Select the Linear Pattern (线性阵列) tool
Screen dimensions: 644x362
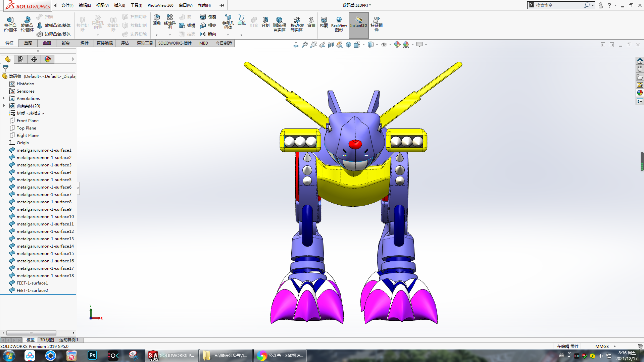click(170, 22)
